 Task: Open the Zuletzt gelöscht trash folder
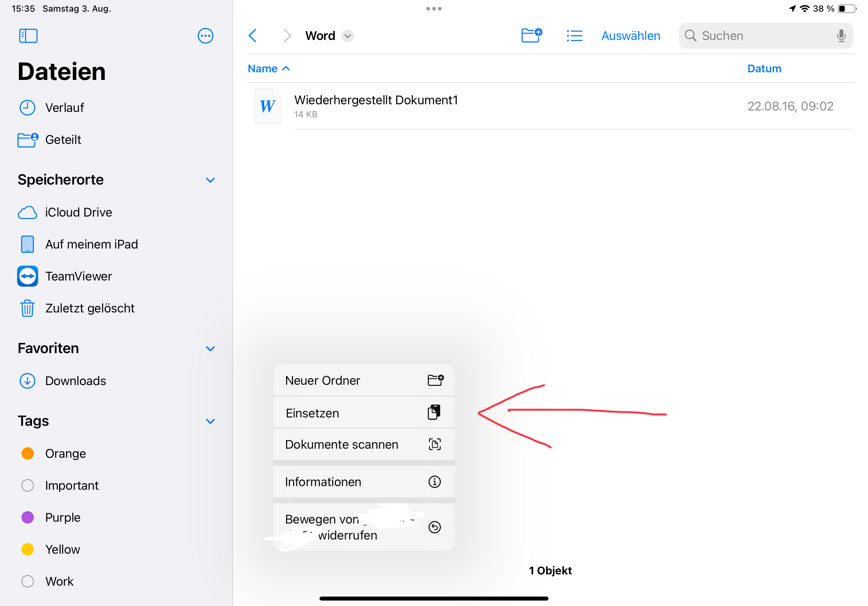pos(89,308)
